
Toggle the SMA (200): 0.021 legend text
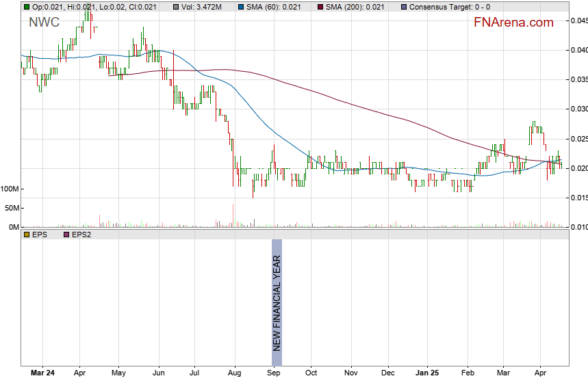click(355, 7)
